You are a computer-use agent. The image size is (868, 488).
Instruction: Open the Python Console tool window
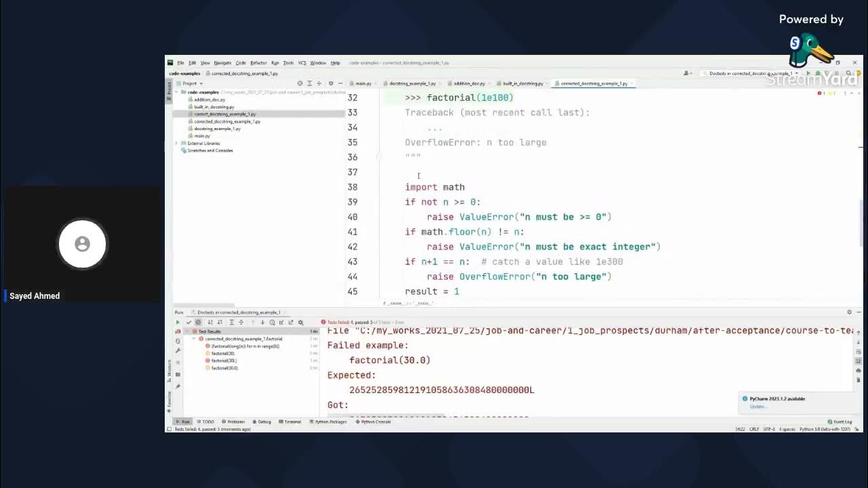pos(372,422)
